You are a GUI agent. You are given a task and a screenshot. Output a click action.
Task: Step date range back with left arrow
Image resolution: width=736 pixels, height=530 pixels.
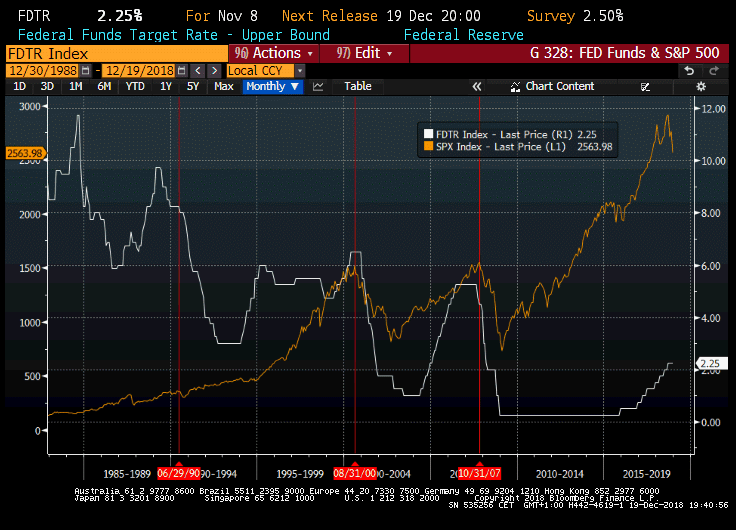[x=197, y=71]
